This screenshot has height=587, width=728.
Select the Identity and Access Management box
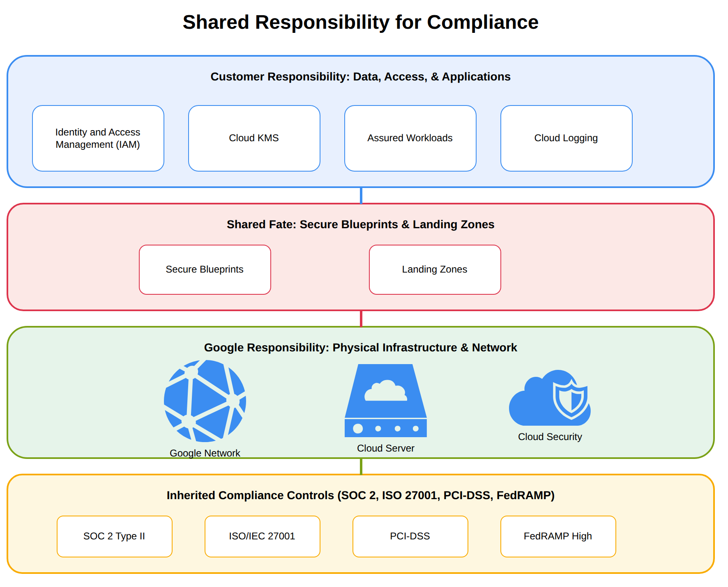[x=98, y=138]
